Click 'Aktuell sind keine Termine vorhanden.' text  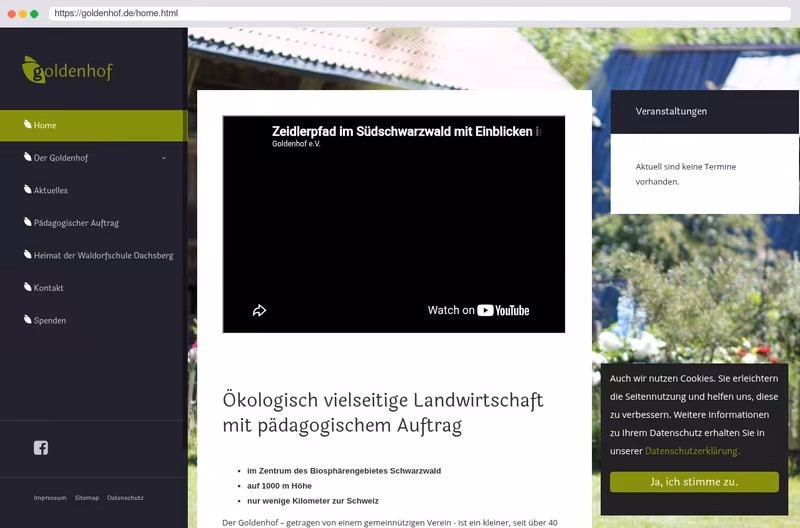(685, 174)
